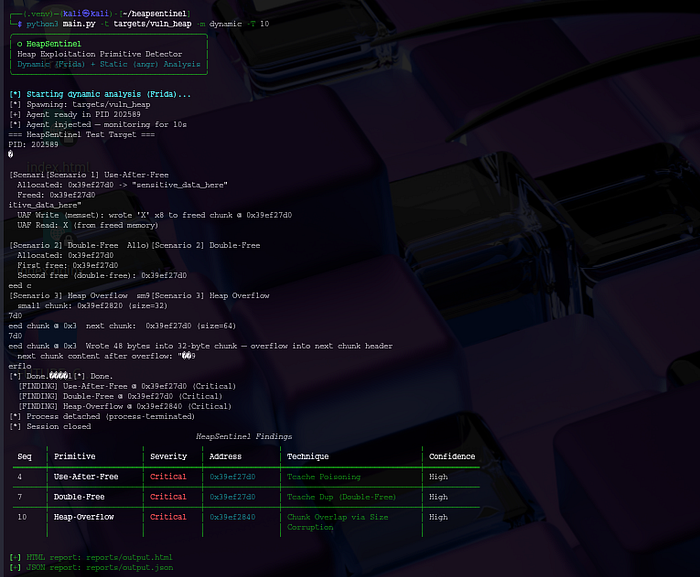Click 'Heap Exploitation Primitive Detector' banner line
The image size is (700, 577).
coord(100,54)
